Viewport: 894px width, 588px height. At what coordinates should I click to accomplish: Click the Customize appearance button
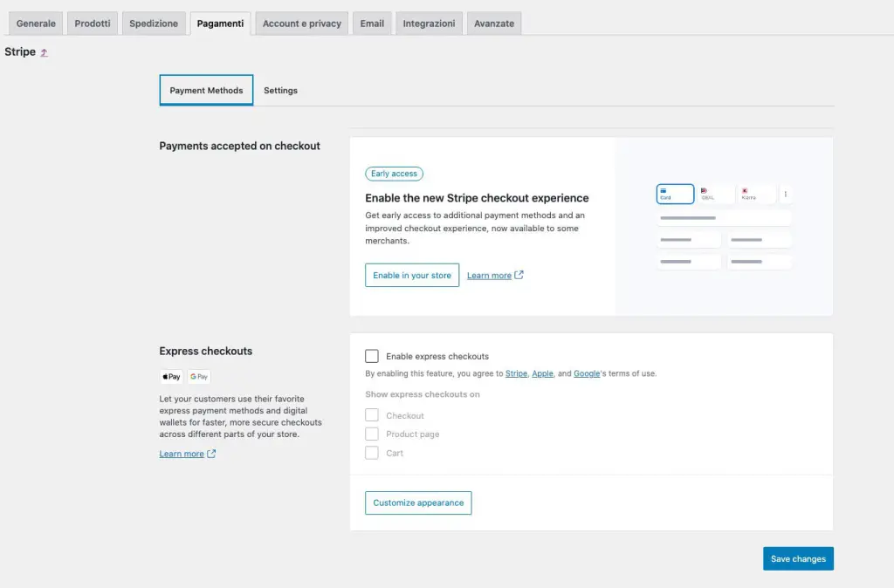click(418, 503)
